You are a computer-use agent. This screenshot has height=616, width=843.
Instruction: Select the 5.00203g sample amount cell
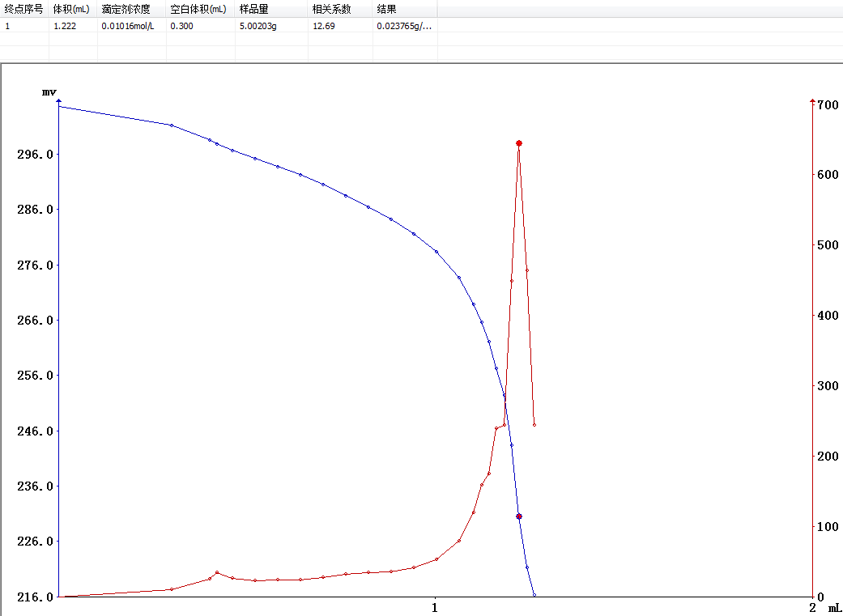tap(258, 26)
